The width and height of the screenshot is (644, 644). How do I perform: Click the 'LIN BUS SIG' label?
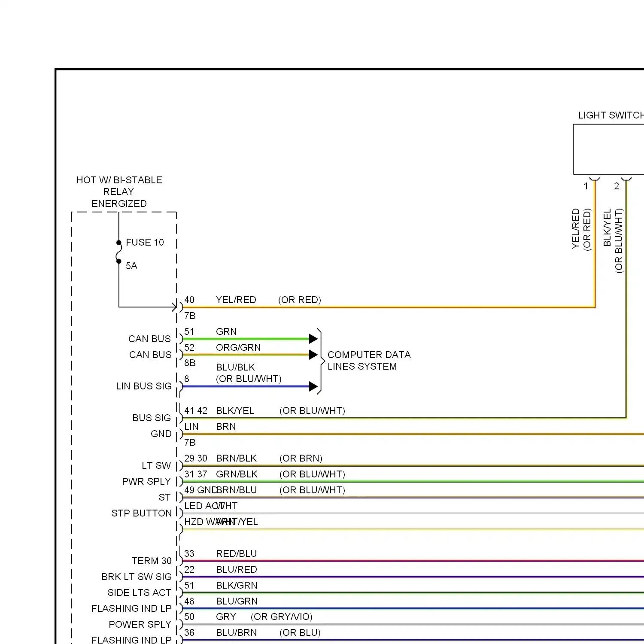coord(144,386)
